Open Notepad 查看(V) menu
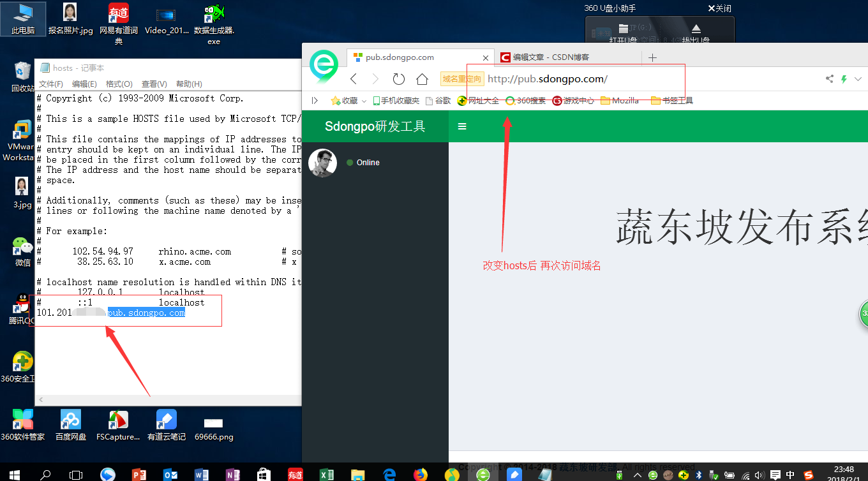The height and width of the screenshot is (481, 868). (154, 84)
